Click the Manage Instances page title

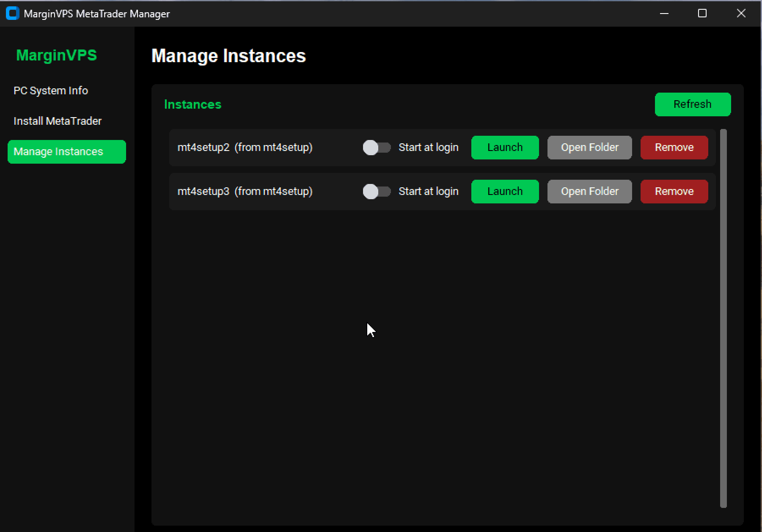point(228,56)
